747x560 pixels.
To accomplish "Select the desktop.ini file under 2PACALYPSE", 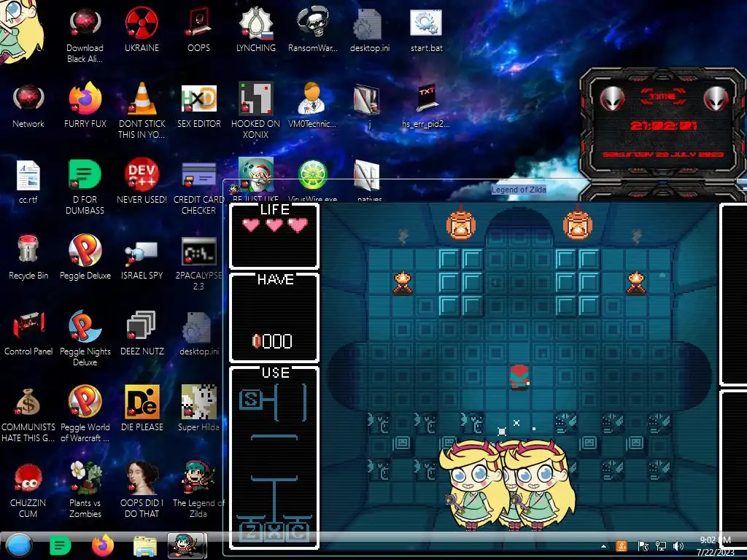I will point(198,334).
